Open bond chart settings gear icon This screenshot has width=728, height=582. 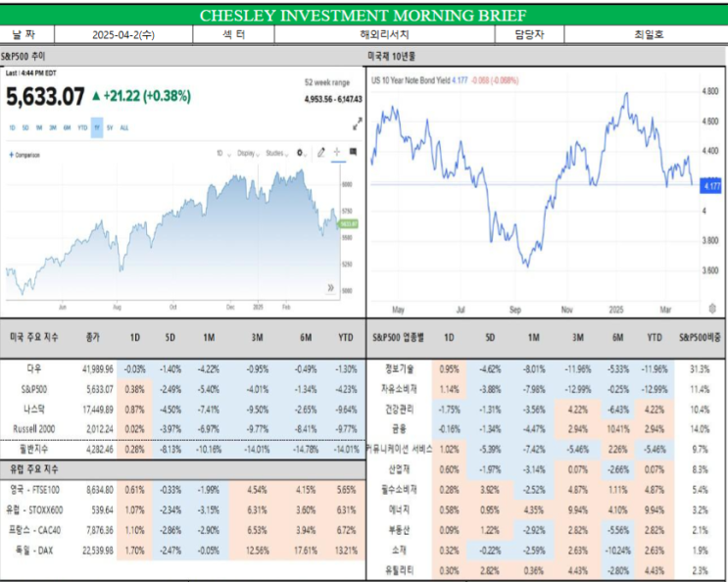click(x=712, y=309)
